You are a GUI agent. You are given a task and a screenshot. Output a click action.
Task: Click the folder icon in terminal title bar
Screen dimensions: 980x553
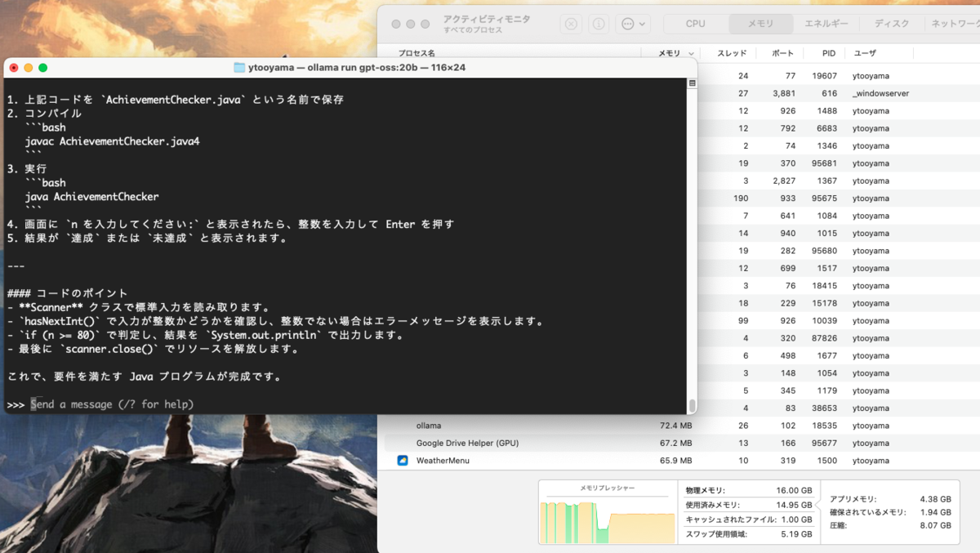(239, 67)
